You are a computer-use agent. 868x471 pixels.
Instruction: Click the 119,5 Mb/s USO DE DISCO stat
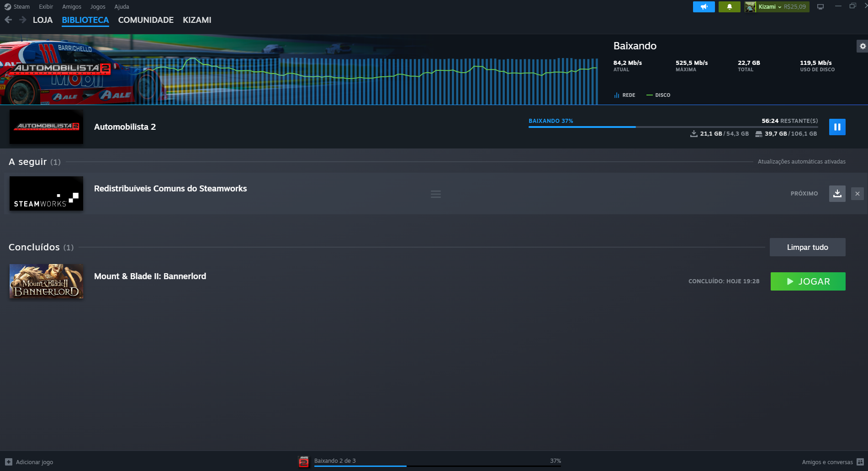coord(817,66)
